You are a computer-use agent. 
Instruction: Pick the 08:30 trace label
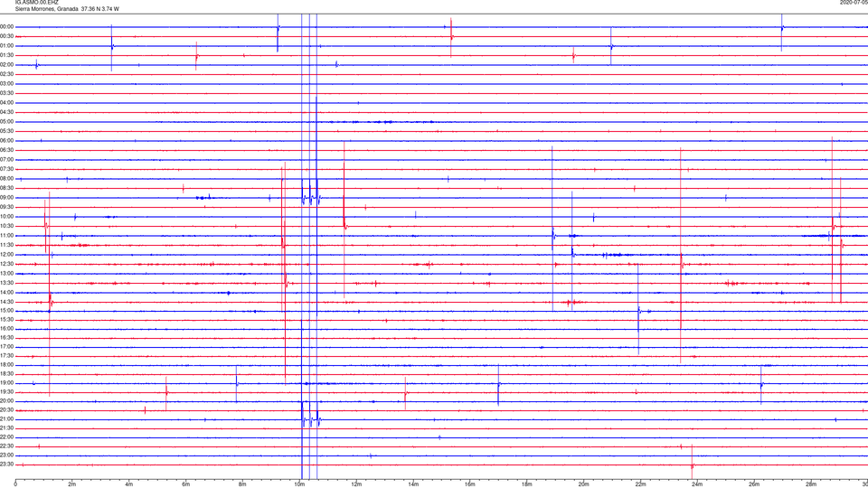pyautogui.click(x=7, y=188)
